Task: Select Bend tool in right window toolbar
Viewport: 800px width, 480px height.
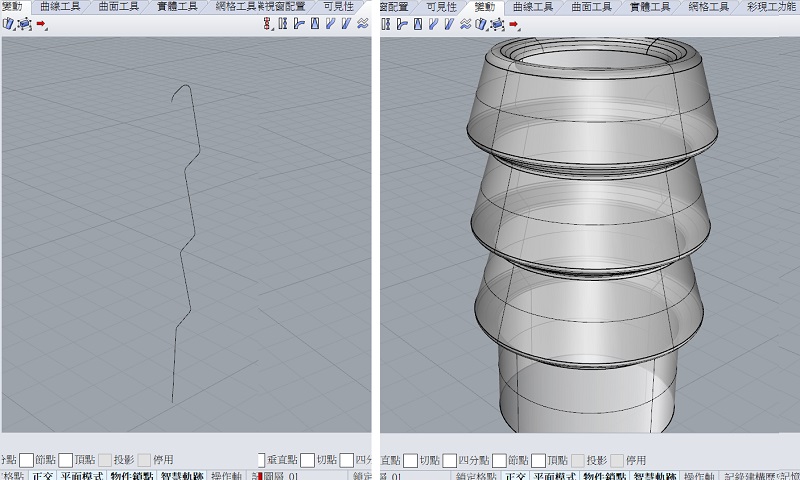Action: tap(402, 24)
